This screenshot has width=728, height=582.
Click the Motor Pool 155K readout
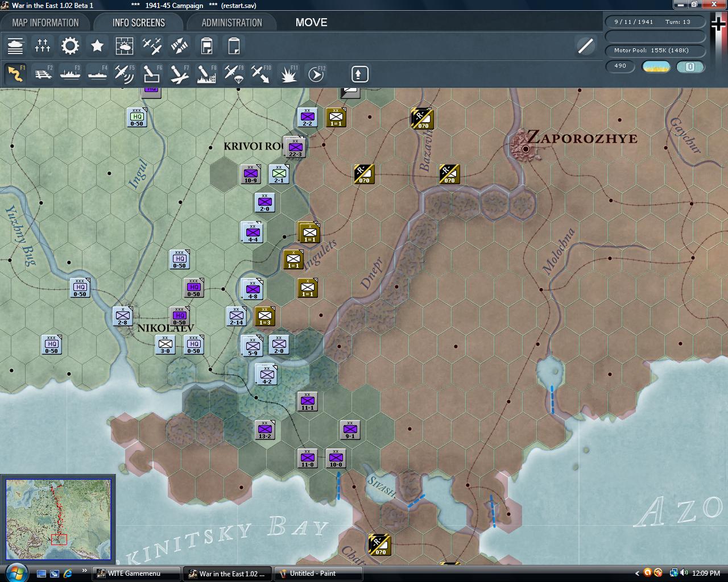[655, 50]
